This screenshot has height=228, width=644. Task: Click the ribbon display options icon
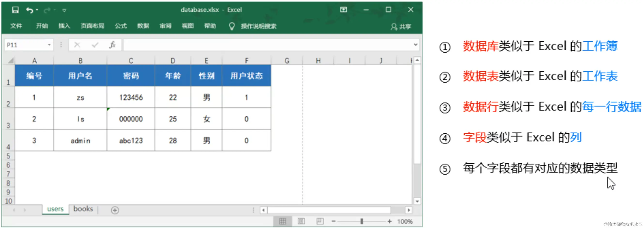(344, 10)
